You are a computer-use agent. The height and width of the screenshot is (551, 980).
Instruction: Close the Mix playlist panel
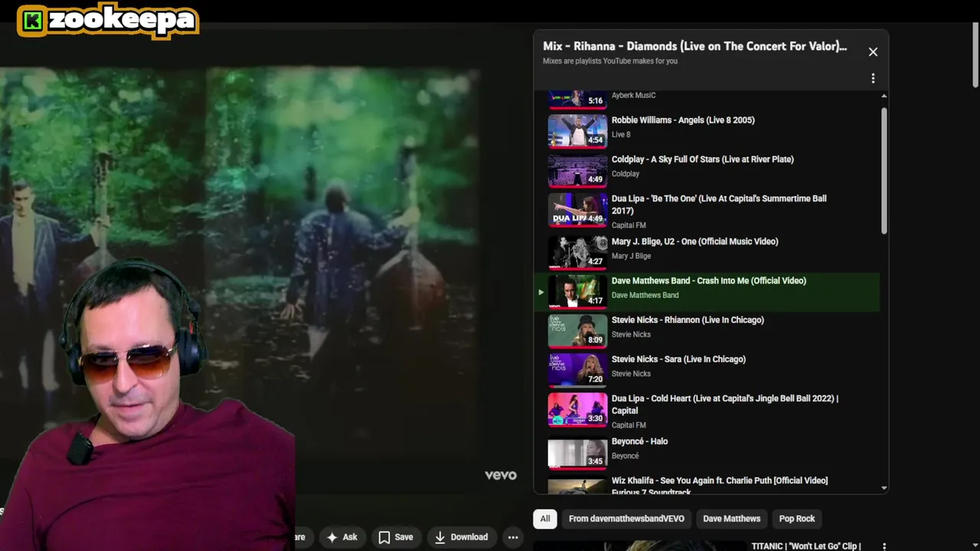[x=873, y=52]
